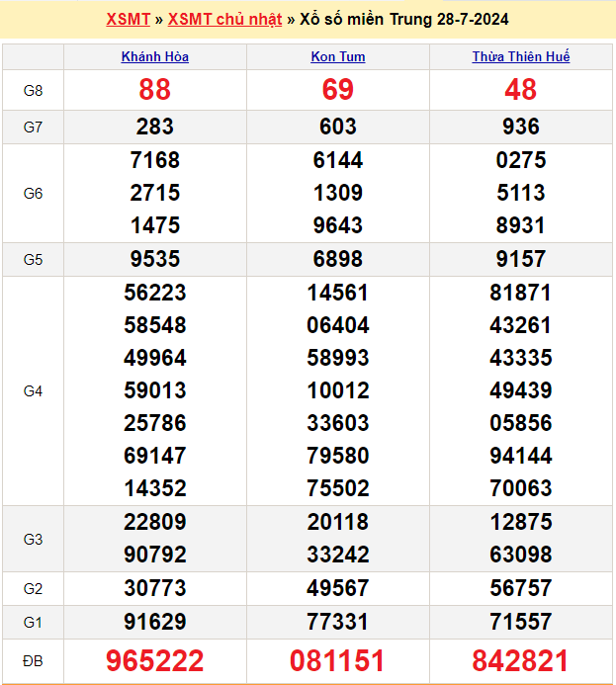Select Khánh Hòa first prize 91629
This screenshot has height=685, width=616.
155,622
